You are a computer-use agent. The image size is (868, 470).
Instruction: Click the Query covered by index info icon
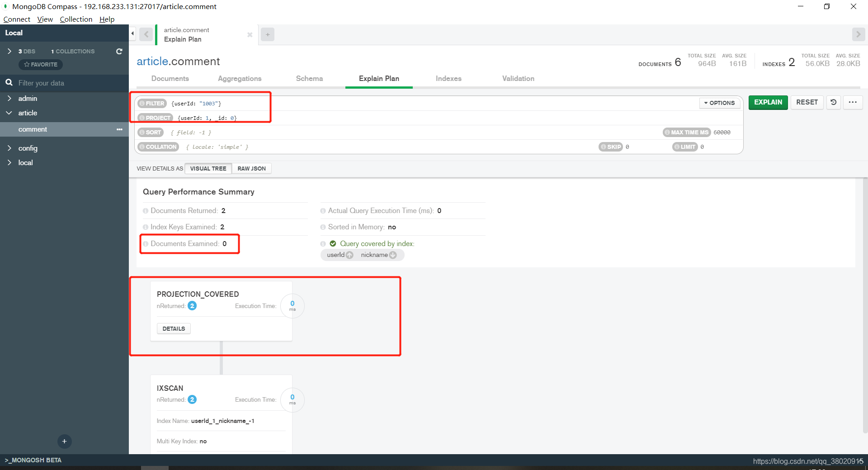point(323,244)
